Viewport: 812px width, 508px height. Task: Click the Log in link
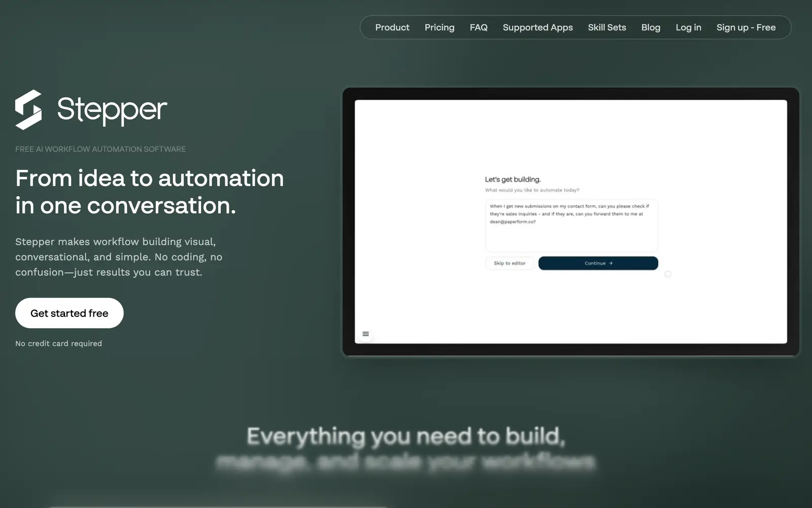pyautogui.click(x=688, y=27)
